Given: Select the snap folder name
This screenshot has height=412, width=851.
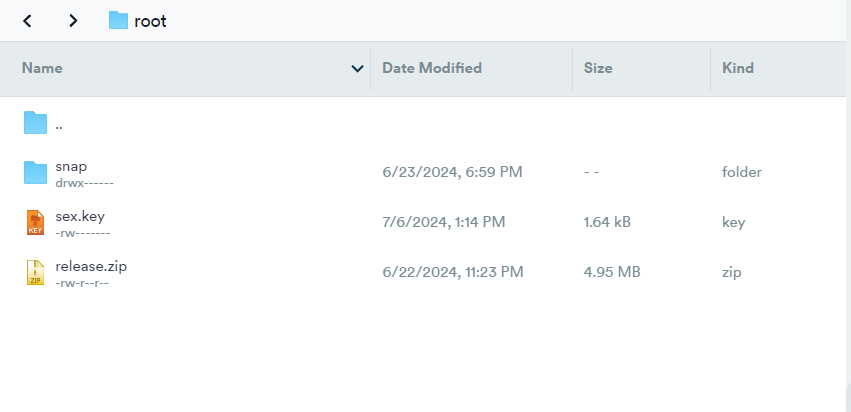Looking at the screenshot, I should [x=71, y=166].
